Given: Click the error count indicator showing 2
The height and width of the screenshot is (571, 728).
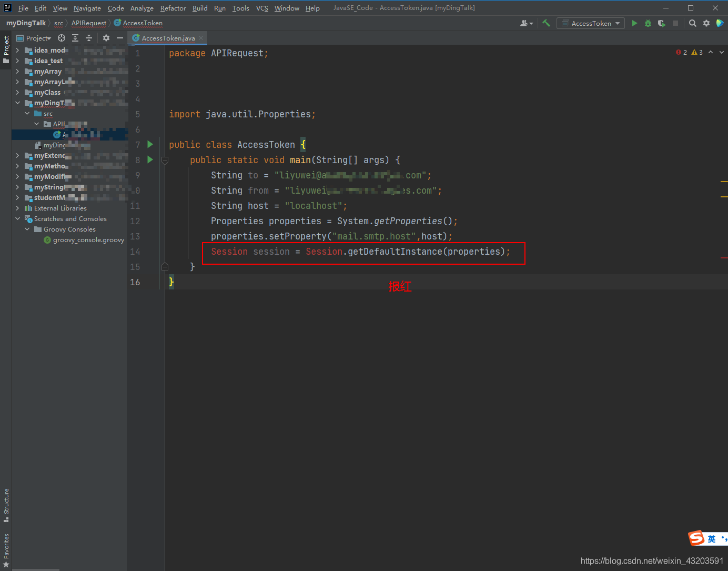Looking at the screenshot, I should click(682, 52).
